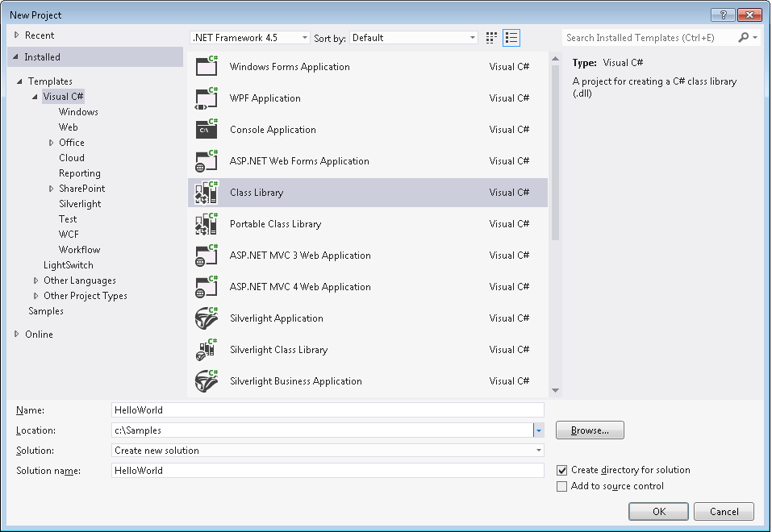Viewport: 772px width, 532px height.
Task: Switch to medium icons list view
Action: (511, 38)
